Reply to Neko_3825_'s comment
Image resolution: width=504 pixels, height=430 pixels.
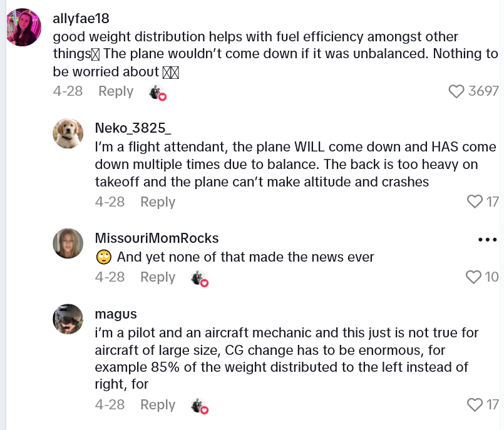point(158,202)
